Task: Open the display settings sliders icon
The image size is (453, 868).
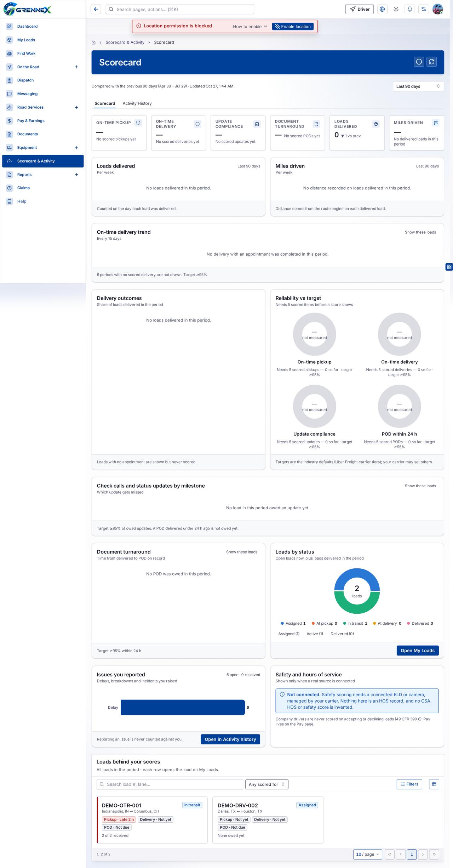Action: coord(424,9)
